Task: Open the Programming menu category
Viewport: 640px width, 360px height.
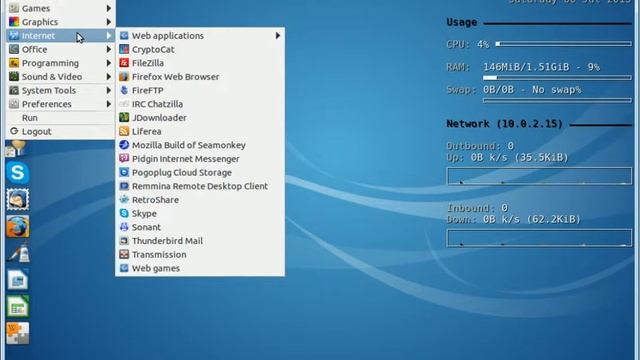Action: click(x=60, y=63)
